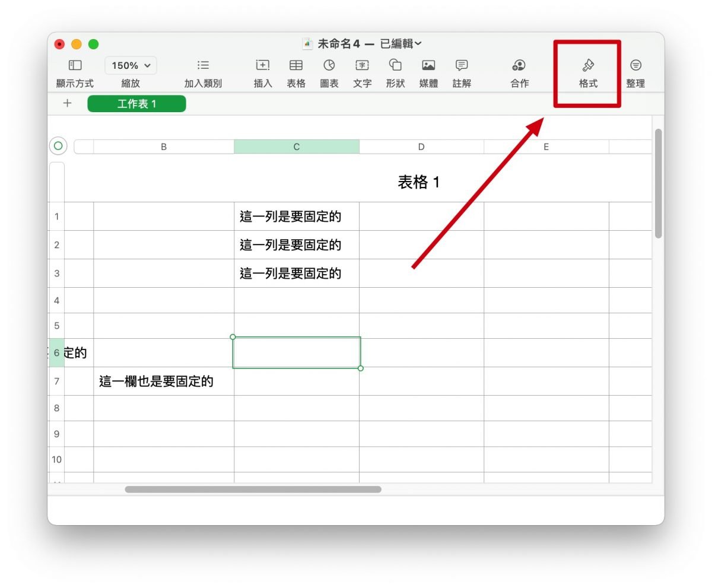Image resolution: width=712 pixels, height=588 pixels.
Task: Select column C header
Action: click(x=297, y=147)
